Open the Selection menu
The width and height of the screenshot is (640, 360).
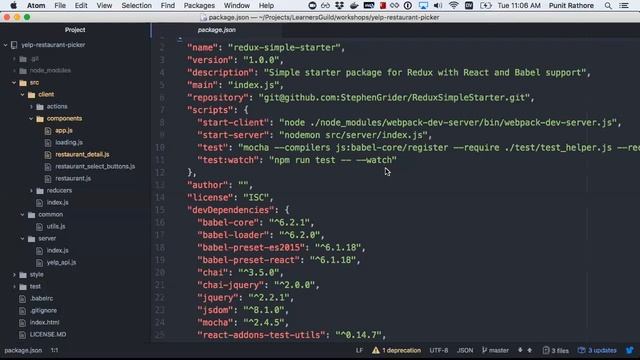click(x=136, y=5)
